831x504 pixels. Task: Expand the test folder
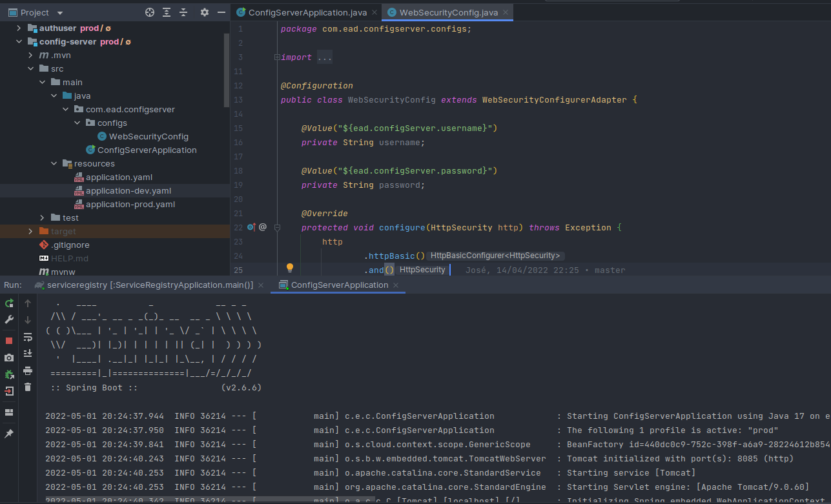tap(42, 218)
